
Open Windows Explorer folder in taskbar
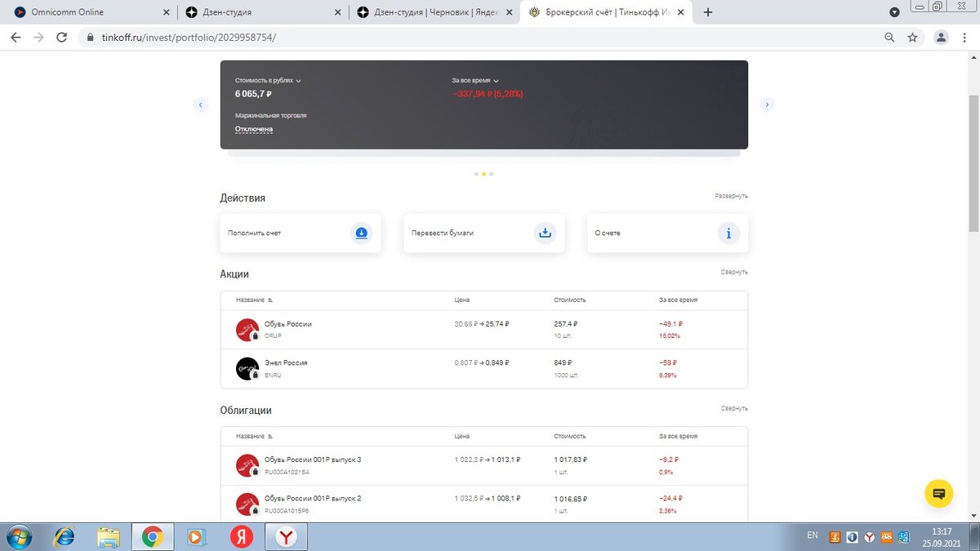(x=108, y=537)
